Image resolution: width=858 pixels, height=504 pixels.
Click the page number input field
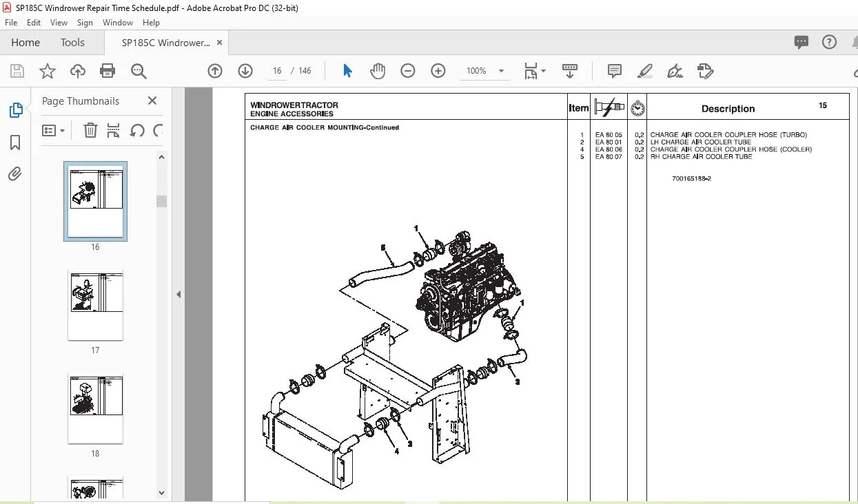tap(277, 71)
